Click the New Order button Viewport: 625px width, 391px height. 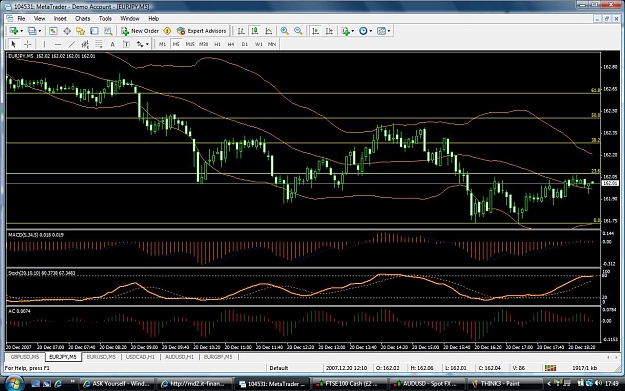click(x=140, y=31)
